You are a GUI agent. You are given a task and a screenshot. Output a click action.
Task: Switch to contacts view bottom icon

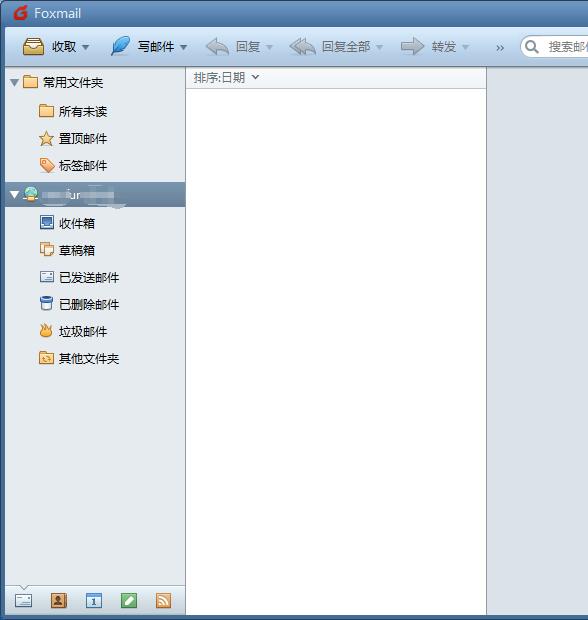click(59, 601)
